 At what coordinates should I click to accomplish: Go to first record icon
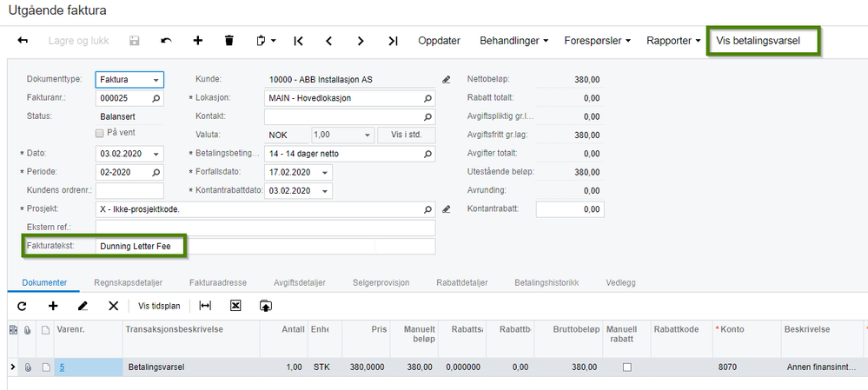tap(298, 41)
